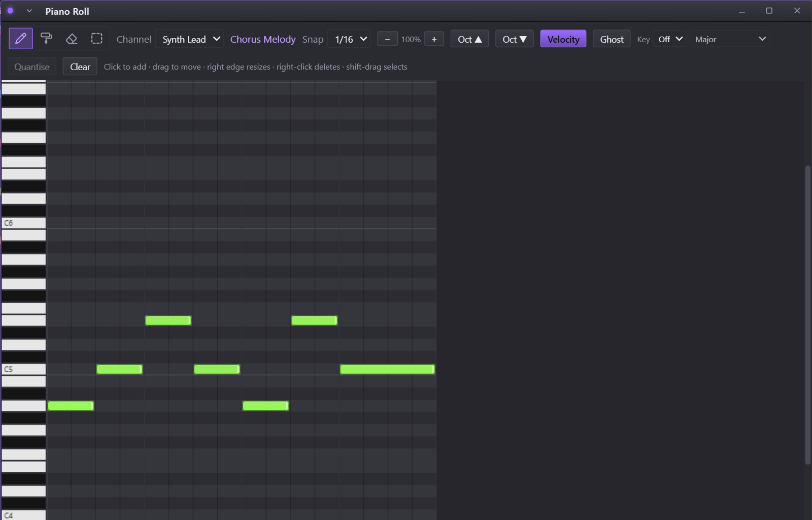Open the Key Off dropdown
The height and width of the screenshot is (520, 812).
669,39
